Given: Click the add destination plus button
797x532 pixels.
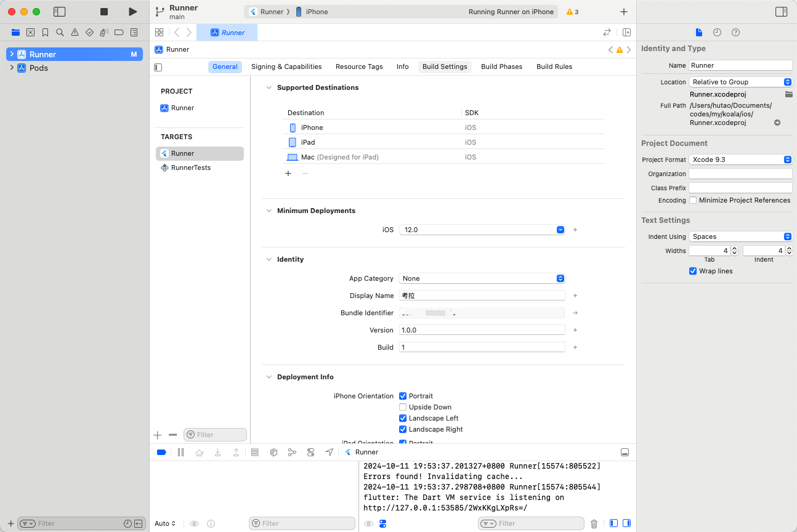Looking at the screenshot, I should point(288,174).
